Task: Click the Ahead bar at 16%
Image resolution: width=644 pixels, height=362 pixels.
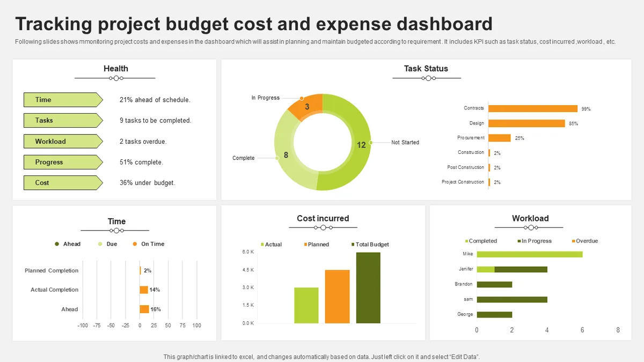Action: pos(144,309)
